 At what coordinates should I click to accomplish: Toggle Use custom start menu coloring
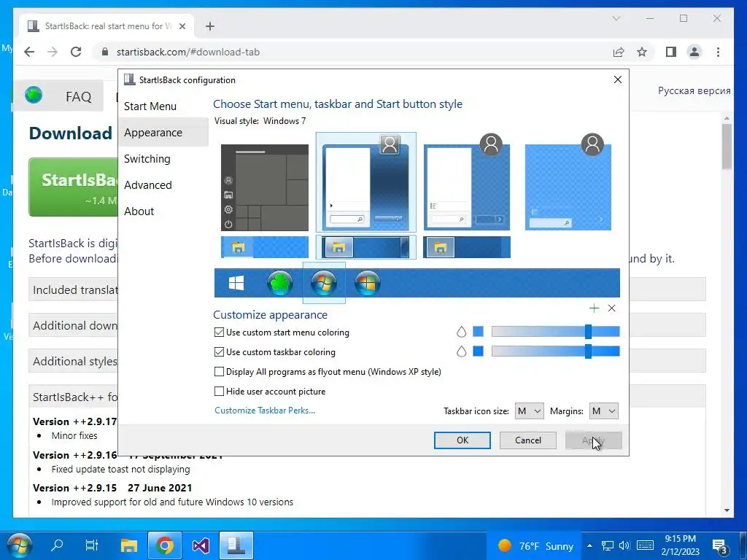coord(282,332)
